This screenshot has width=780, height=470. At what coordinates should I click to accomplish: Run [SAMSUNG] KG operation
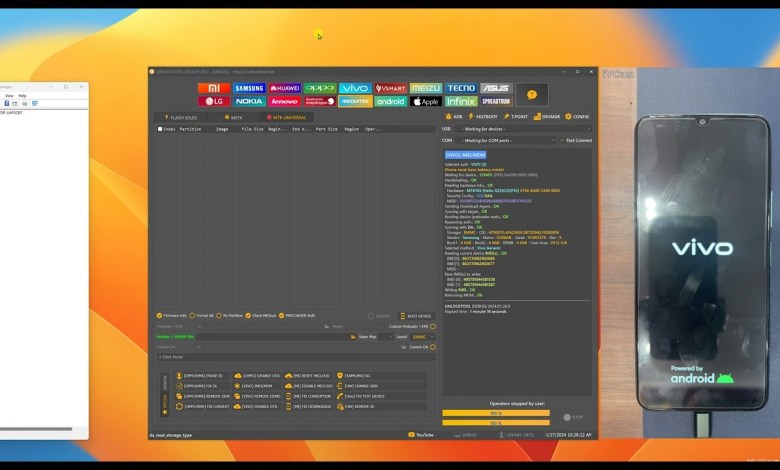point(381,376)
